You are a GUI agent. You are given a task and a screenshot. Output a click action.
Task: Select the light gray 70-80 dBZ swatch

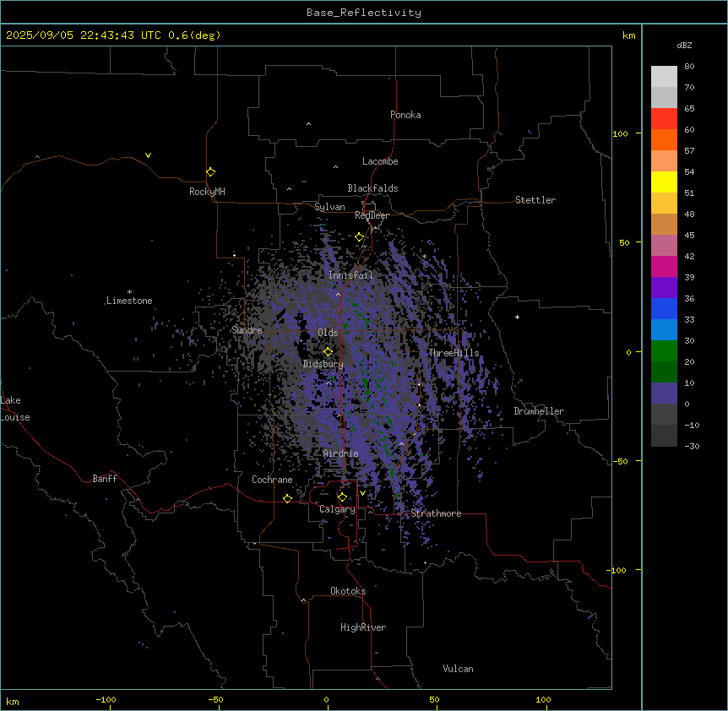tap(664, 77)
